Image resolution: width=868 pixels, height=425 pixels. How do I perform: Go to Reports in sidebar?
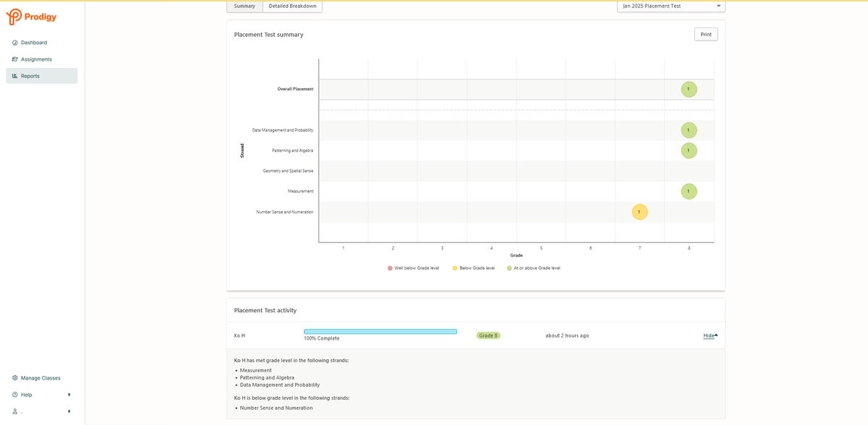tap(42, 76)
